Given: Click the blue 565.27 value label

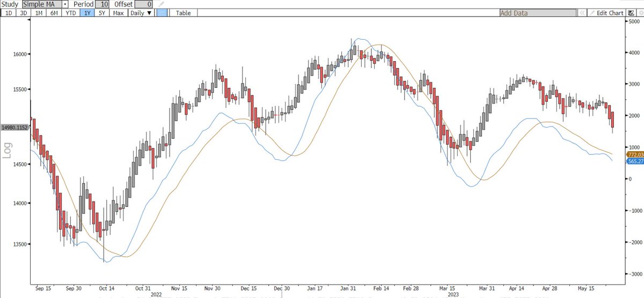Looking at the screenshot, I should 634,161.
